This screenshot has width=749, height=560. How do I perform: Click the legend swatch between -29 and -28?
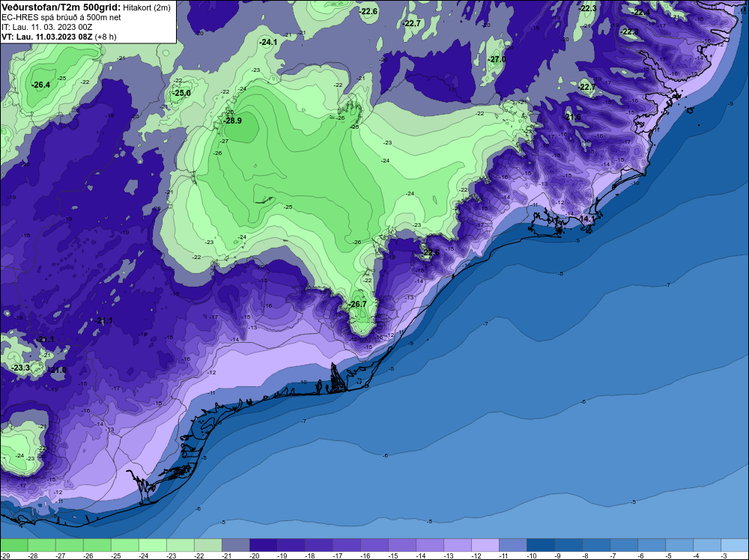[14, 545]
